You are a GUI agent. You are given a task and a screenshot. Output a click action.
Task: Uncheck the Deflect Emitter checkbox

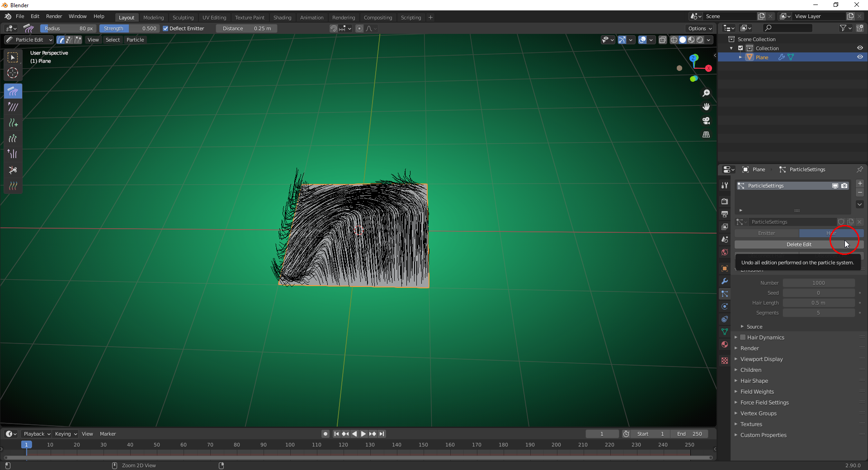click(165, 28)
